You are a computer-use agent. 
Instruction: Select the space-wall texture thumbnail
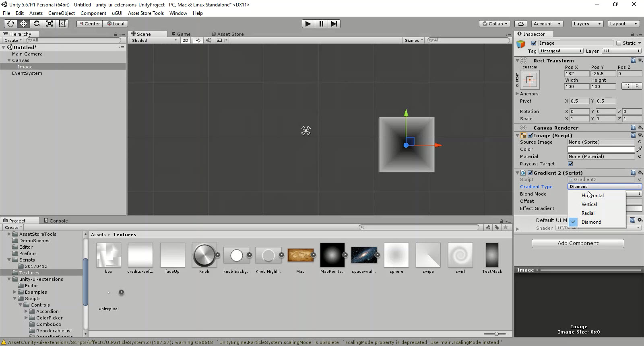point(364,255)
